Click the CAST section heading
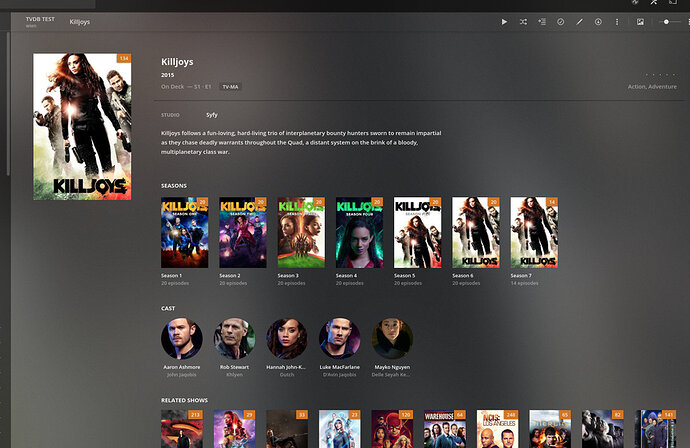690x448 pixels. tap(168, 308)
